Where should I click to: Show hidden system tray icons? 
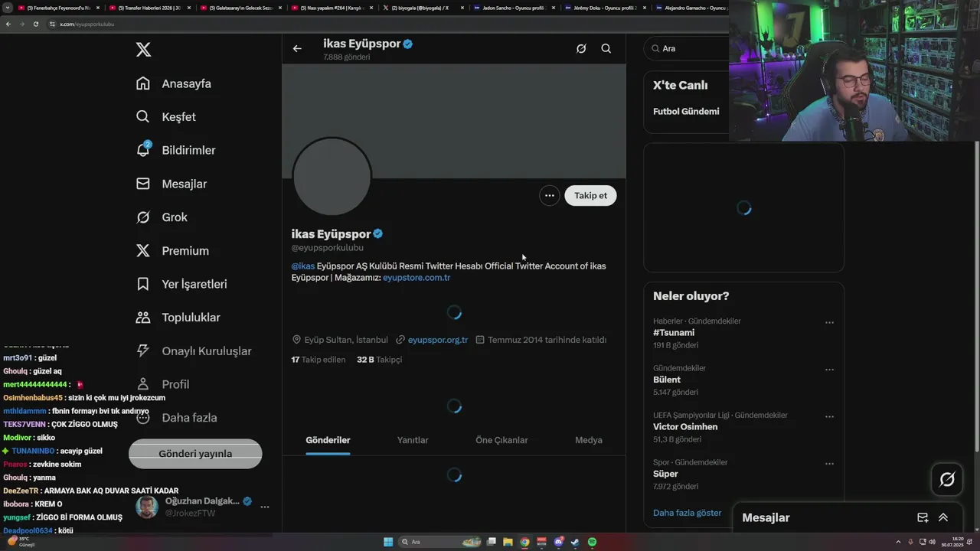[x=899, y=542]
